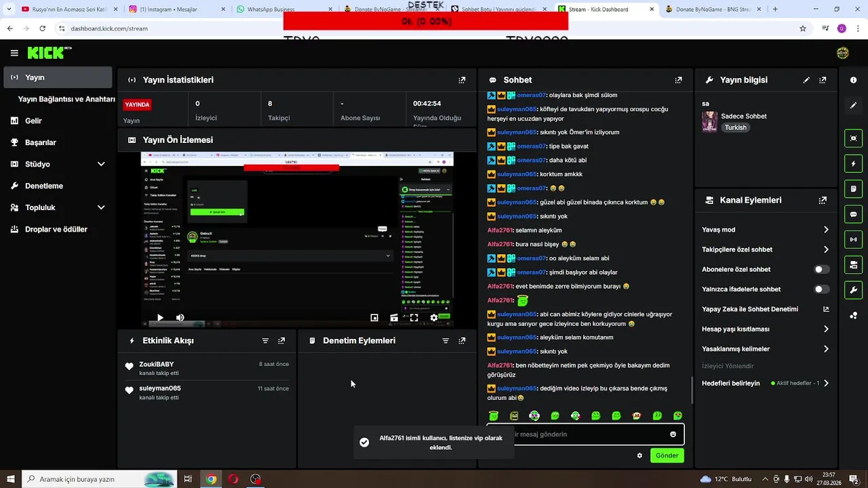Open Yapay Zeka ile Sohbet Denetimi link
Viewport: 868px width, 488px height.
click(x=766, y=309)
